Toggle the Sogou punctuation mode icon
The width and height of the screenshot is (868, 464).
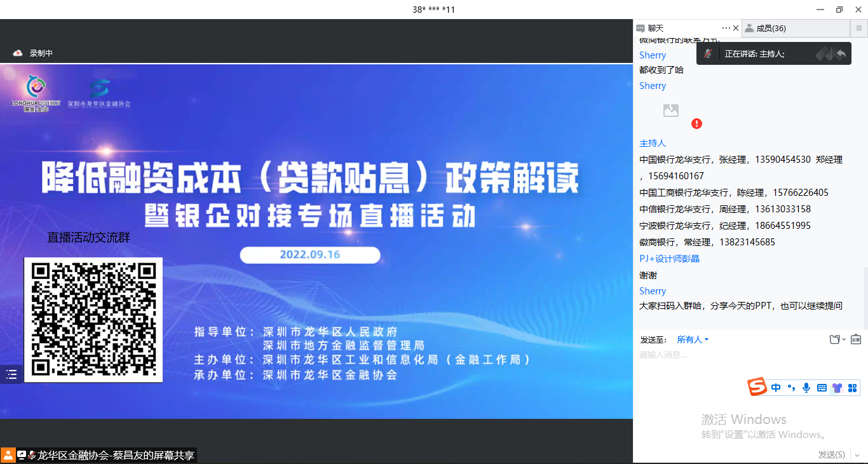pos(791,388)
